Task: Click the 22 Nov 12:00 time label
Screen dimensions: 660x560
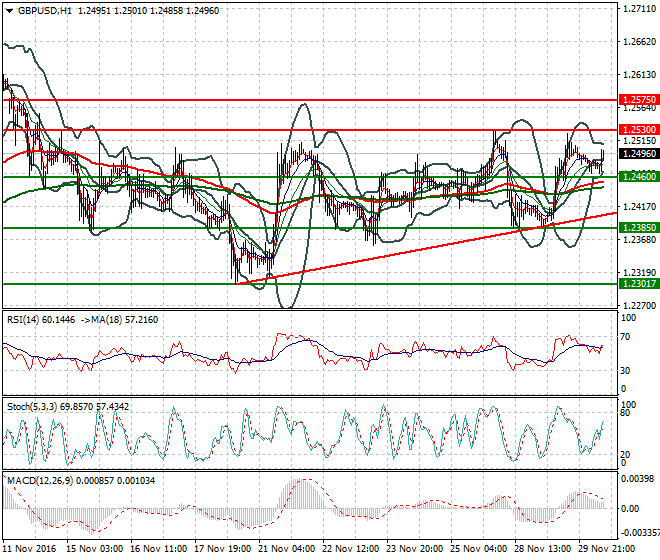Action: 351,549
